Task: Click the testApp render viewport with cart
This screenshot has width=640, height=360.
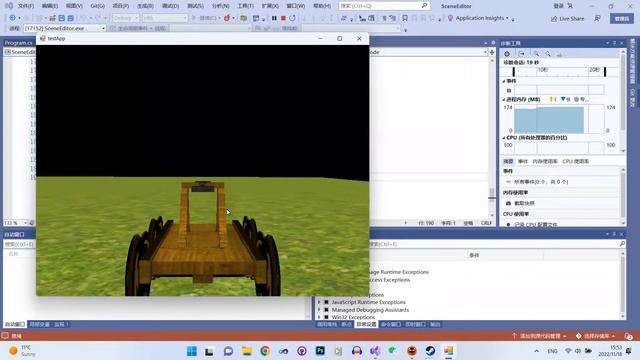Action: [x=202, y=170]
